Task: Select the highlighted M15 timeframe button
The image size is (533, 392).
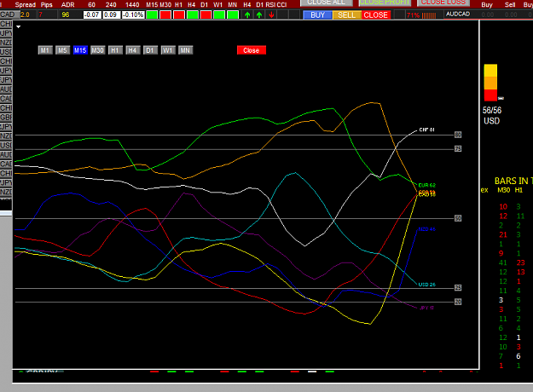Action: point(80,50)
